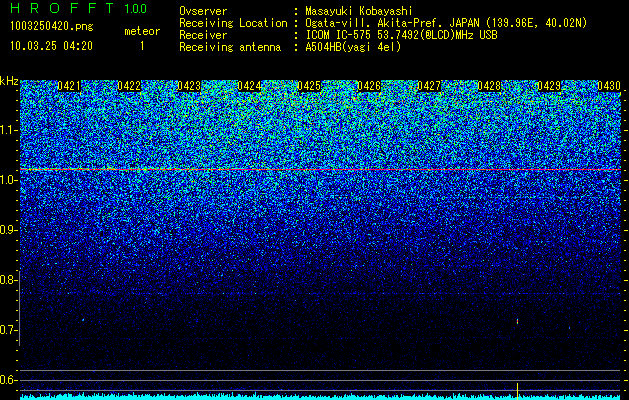Click the red-green meteor echo near 0428
629x400 pixels.
coord(517,321)
